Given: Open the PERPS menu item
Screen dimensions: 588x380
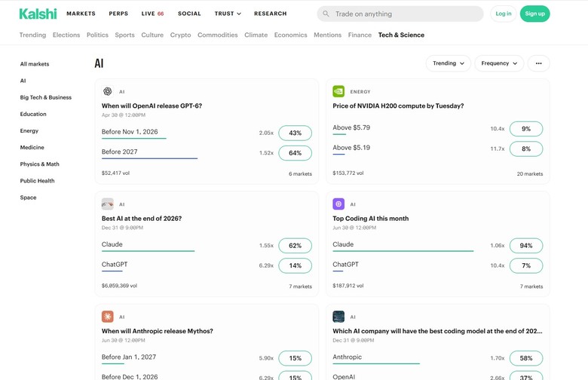Looking at the screenshot, I should tap(118, 14).
